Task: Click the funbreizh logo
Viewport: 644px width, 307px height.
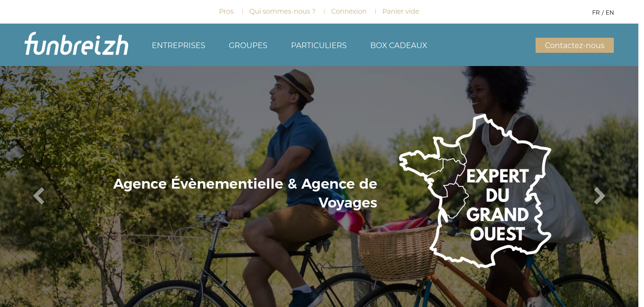Action: click(x=76, y=44)
